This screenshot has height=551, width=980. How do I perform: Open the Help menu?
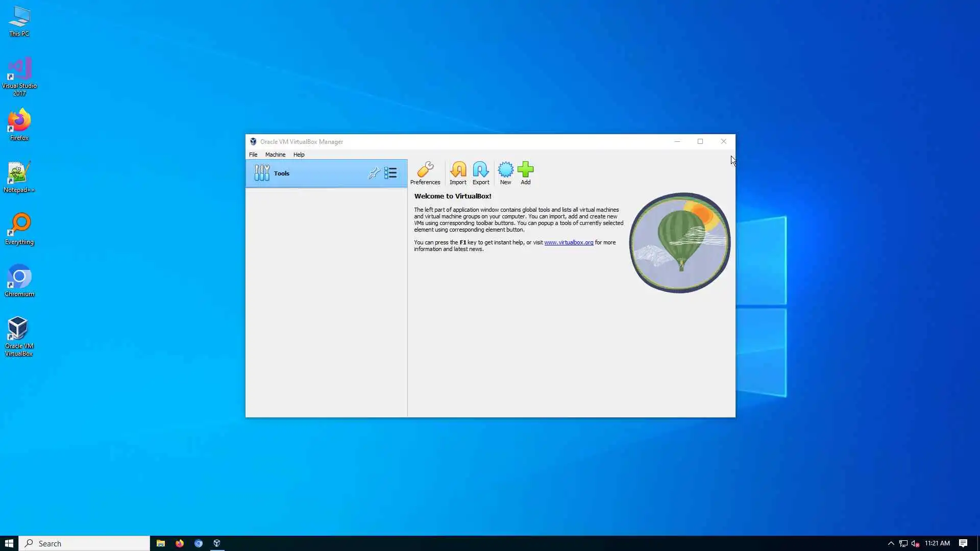click(299, 155)
